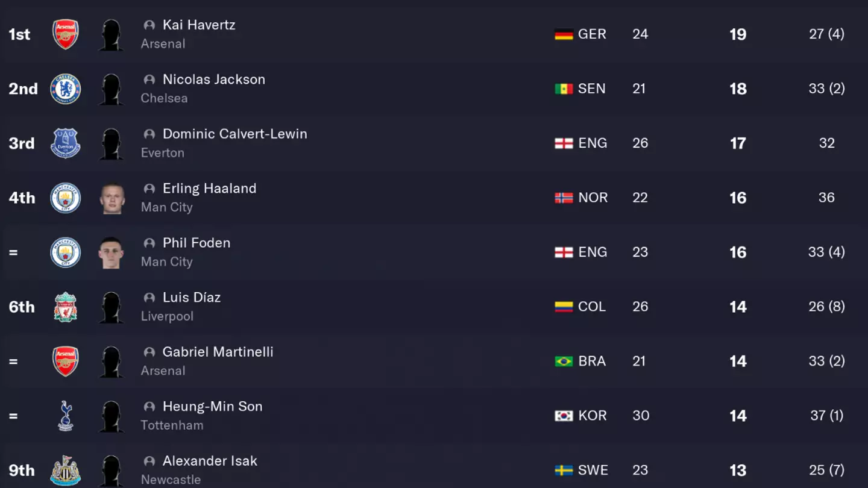The height and width of the screenshot is (488, 868).
Task: Click the Tottenham club badge
Action: [65, 416]
